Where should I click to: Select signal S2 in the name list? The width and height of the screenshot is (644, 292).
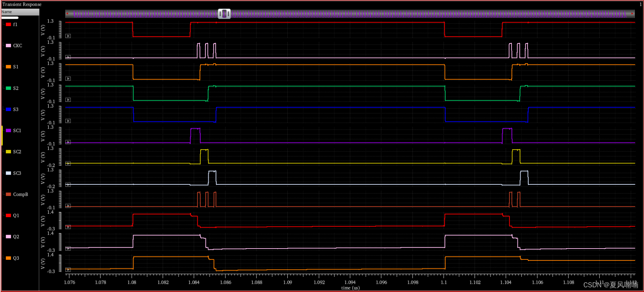click(16, 88)
